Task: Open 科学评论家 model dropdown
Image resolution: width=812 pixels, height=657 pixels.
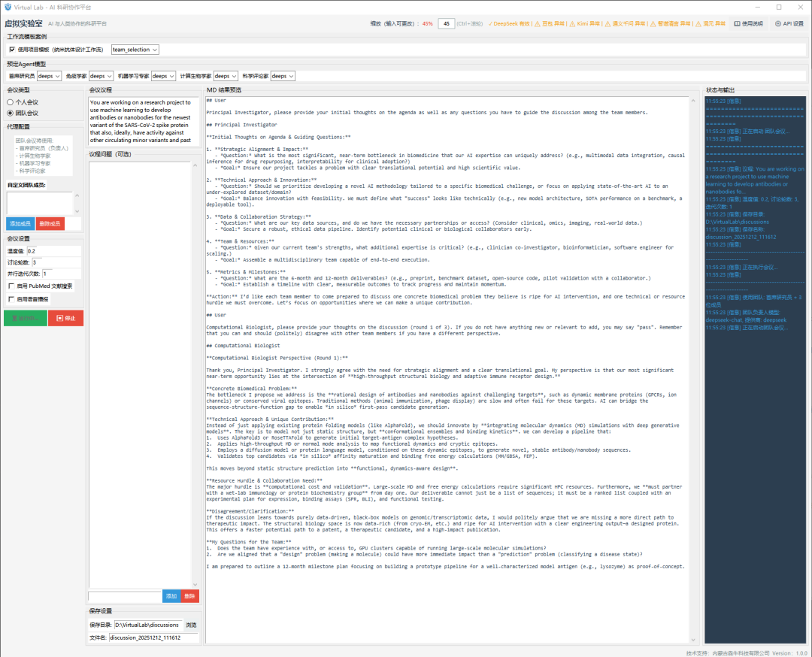Action: tap(283, 76)
